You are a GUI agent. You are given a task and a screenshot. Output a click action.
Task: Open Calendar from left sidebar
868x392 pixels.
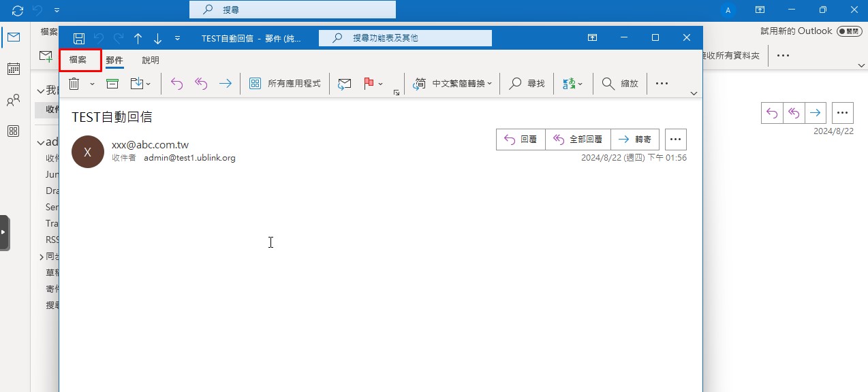13,69
